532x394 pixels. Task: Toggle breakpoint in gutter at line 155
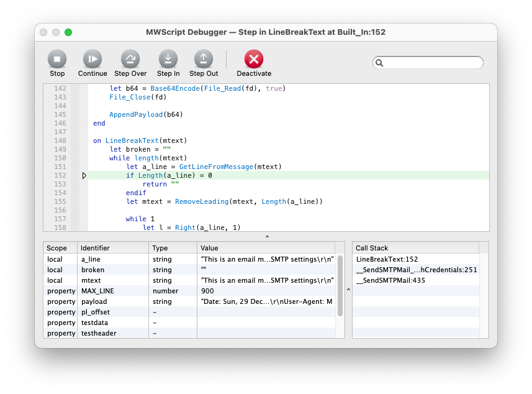[75, 202]
